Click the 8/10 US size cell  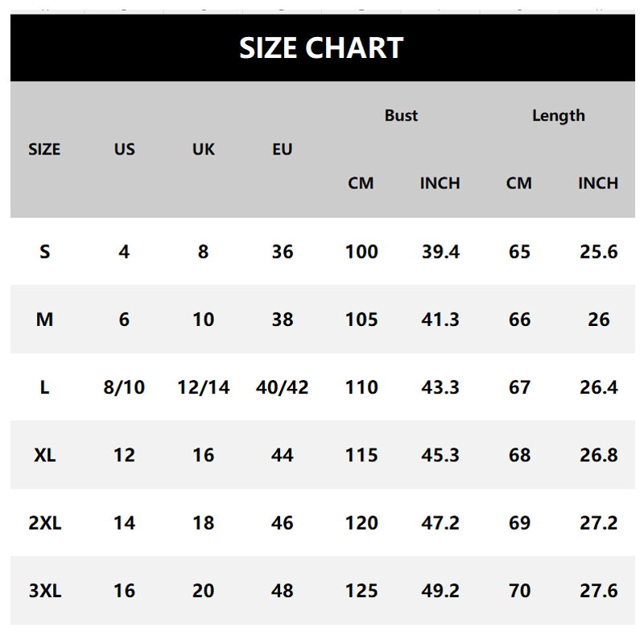coord(124,387)
